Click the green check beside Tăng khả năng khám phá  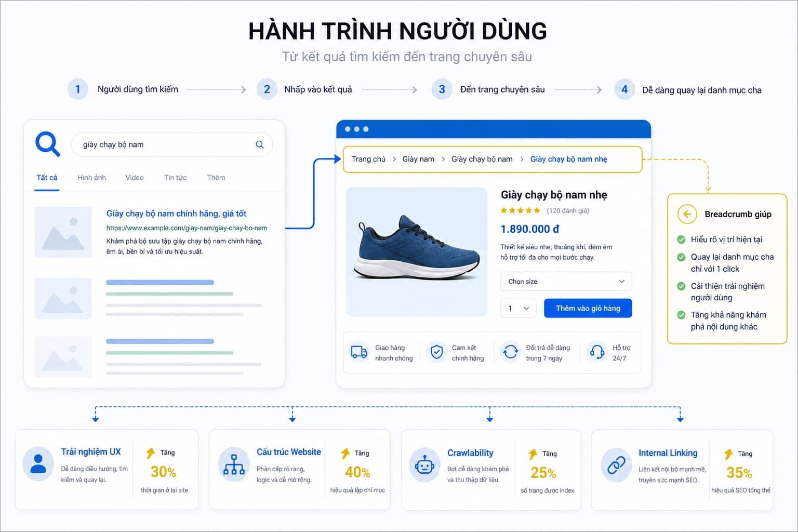[681, 315]
